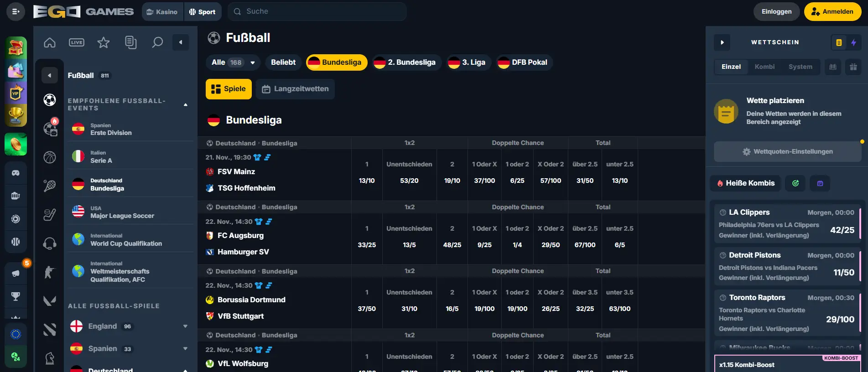Click the green target icon next to Heiße Kombis
The height and width of the screenshot is (372, 868).
coord(795,183)
